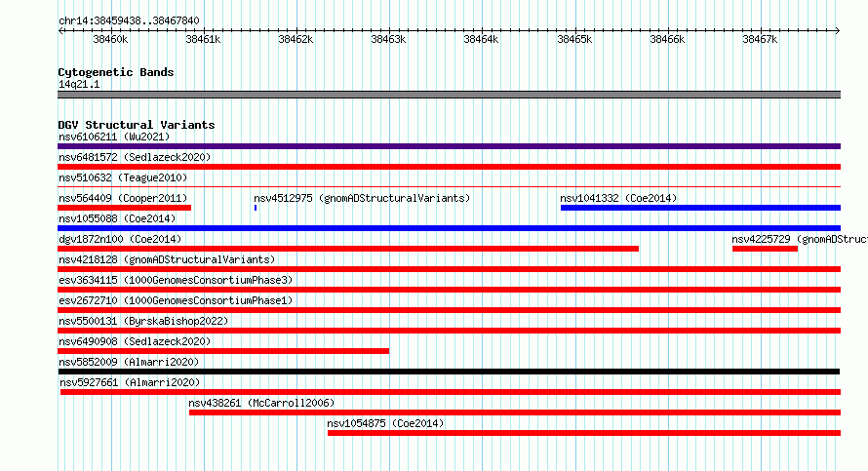This screenshot has width=868, height=471.
Task: Click the red nsv6490908 variant bar
Action: coord(223,351)
